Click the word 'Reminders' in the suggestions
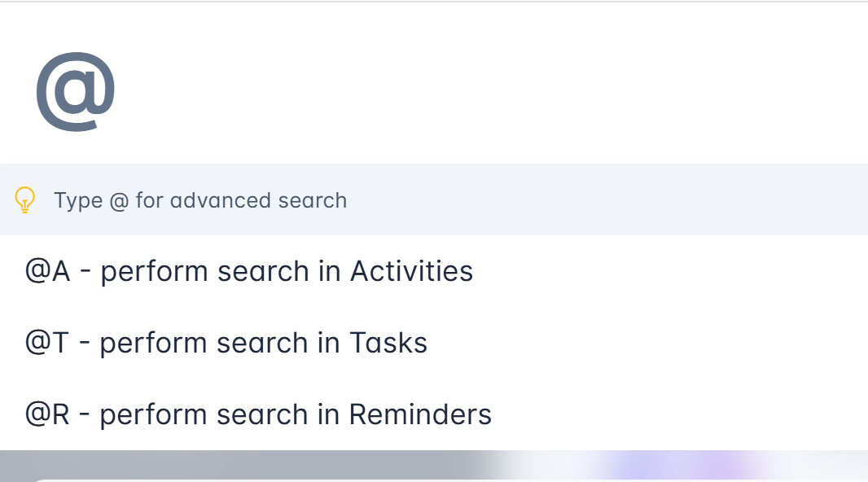868x482 pixels. point(420,414)
